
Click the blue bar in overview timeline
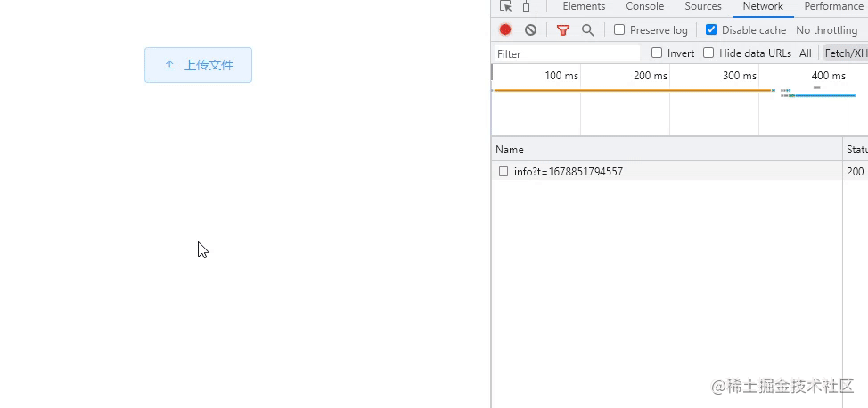825,96
